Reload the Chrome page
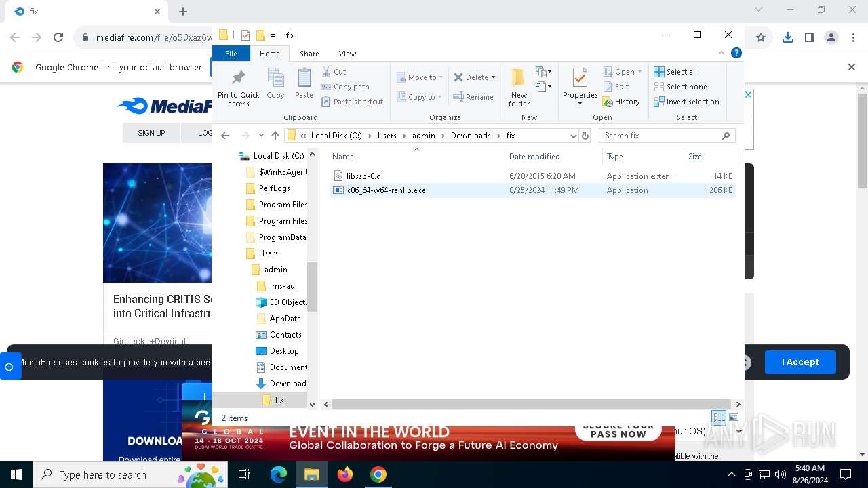This screenshot has height=488, width=868. click(58, 37)
